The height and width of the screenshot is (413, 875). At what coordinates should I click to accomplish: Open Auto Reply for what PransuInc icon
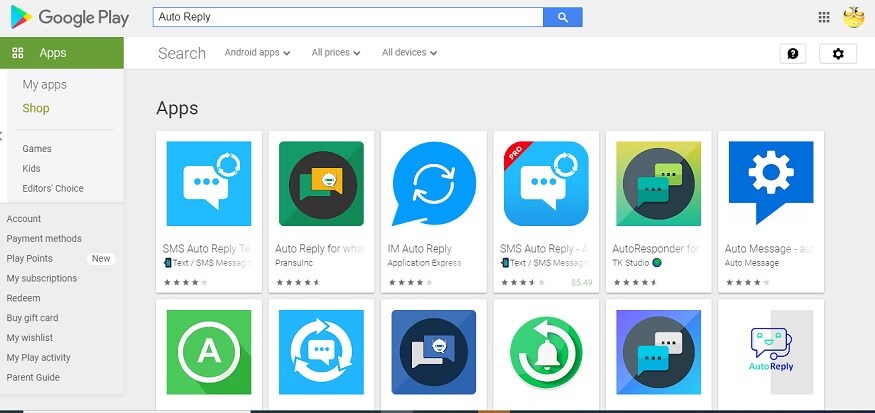[321, 184]
